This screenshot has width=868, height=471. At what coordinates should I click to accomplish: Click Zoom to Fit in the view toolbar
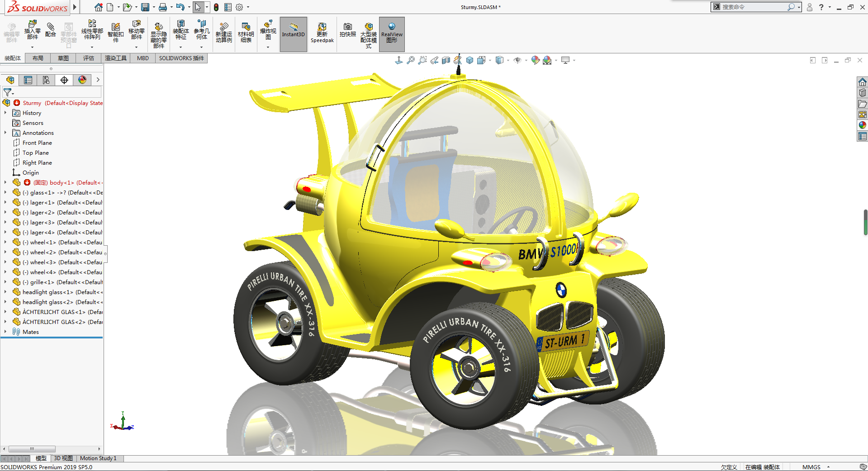(x=411, y=60)
